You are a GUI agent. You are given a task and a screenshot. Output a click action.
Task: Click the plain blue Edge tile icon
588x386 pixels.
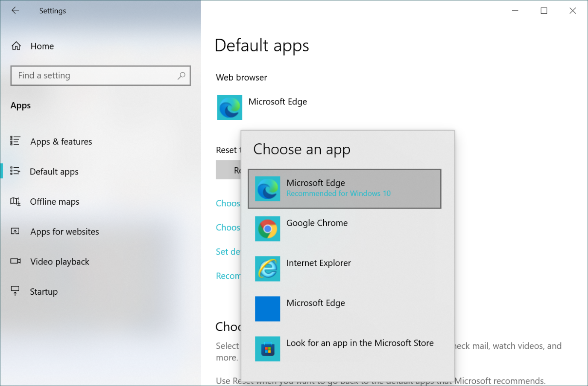[268, 309]
